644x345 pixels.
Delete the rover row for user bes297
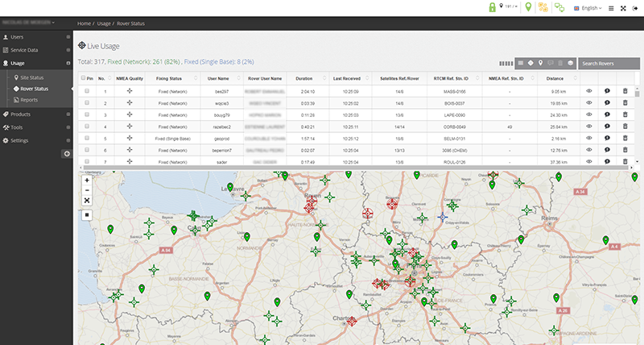625,92
